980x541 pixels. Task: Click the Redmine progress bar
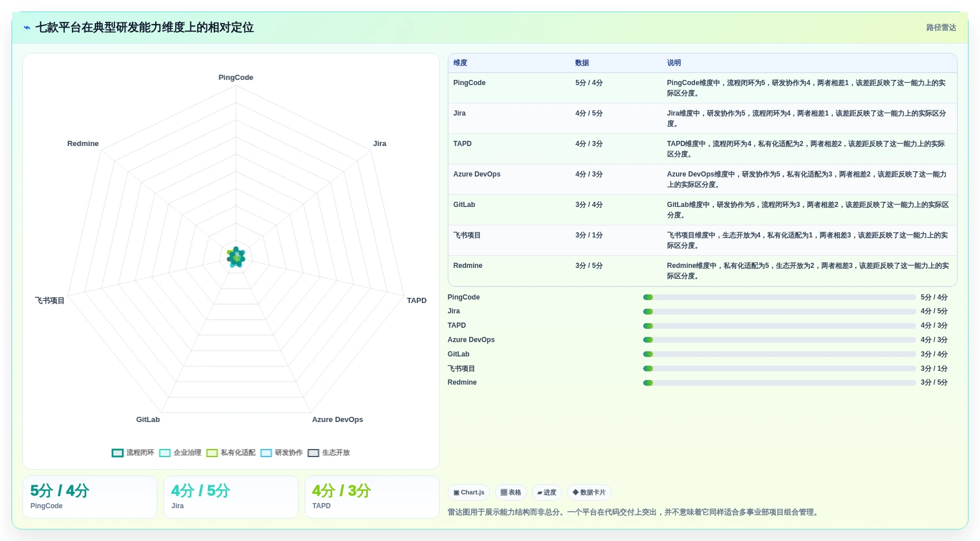point(779,383)
